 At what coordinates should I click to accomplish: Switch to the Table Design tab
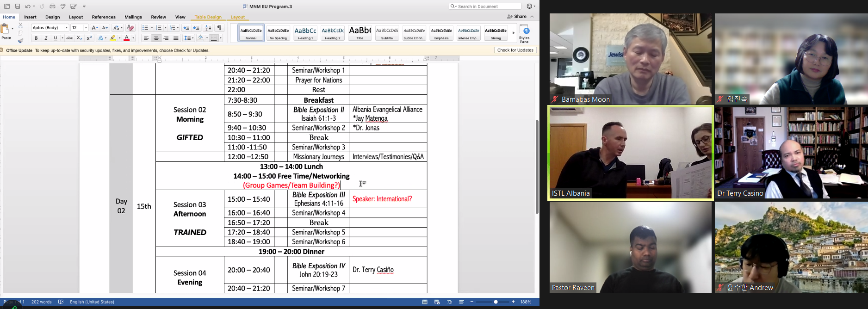[x=208, y=17]
